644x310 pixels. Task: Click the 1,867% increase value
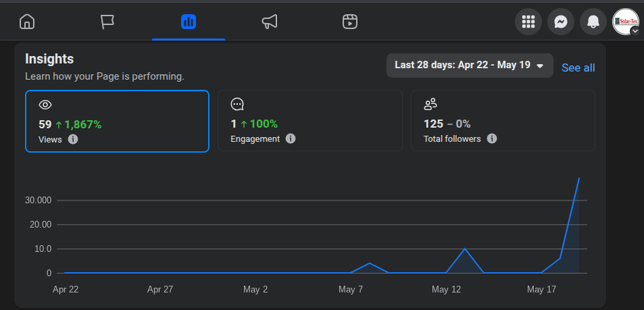(x=82, y=124)
